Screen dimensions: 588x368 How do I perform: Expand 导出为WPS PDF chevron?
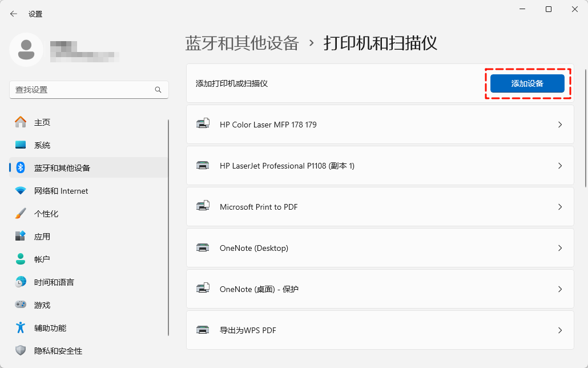coord(560,330)
